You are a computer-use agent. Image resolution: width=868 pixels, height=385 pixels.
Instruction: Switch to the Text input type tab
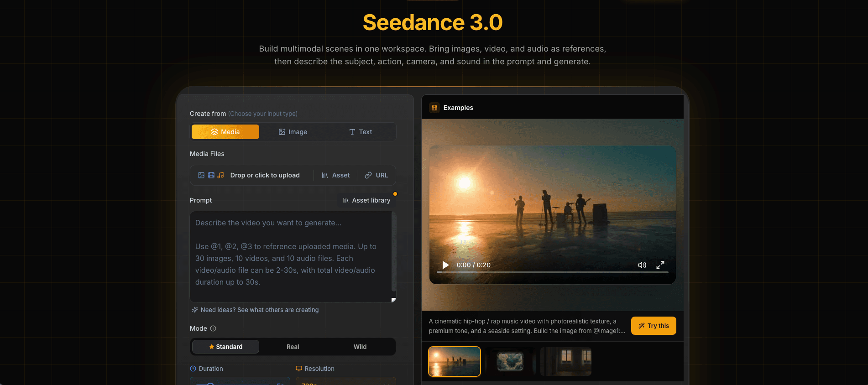point(361,132)
